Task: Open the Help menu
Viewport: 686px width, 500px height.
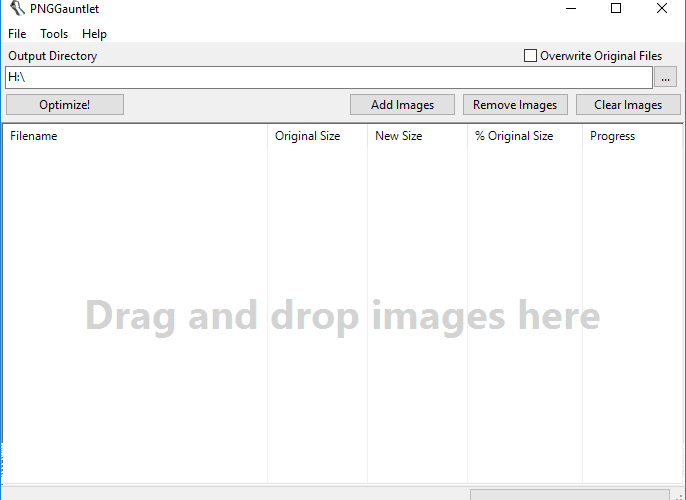Action: (94, 34)
